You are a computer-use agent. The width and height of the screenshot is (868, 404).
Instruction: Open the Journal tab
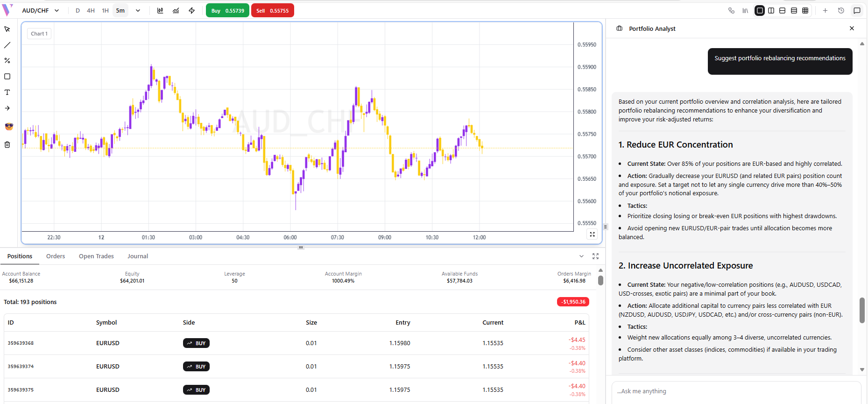pos(138,256)
